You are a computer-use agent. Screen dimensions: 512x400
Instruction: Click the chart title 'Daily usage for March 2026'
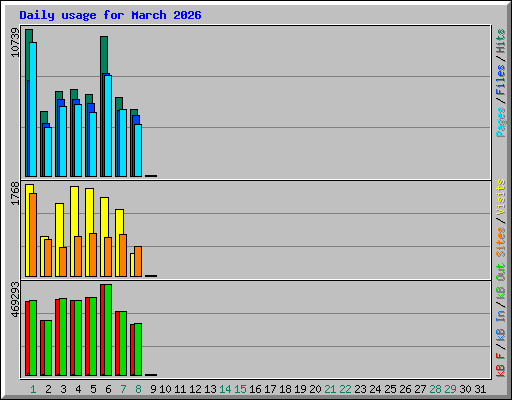point(110,15)
